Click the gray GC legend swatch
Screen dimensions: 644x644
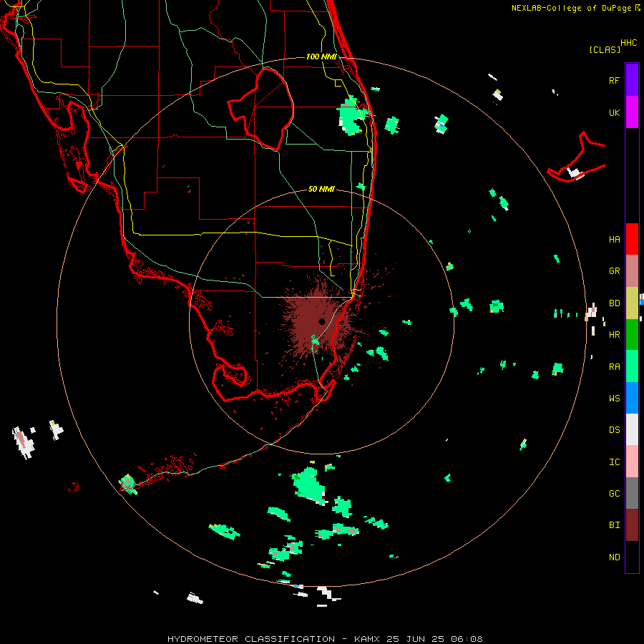coord(632,493)
